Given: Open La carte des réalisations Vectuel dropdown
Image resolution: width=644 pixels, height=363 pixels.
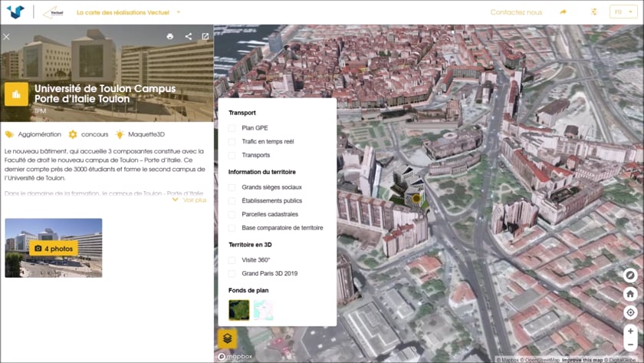Looking at the screenshot, I should (128, 12).
